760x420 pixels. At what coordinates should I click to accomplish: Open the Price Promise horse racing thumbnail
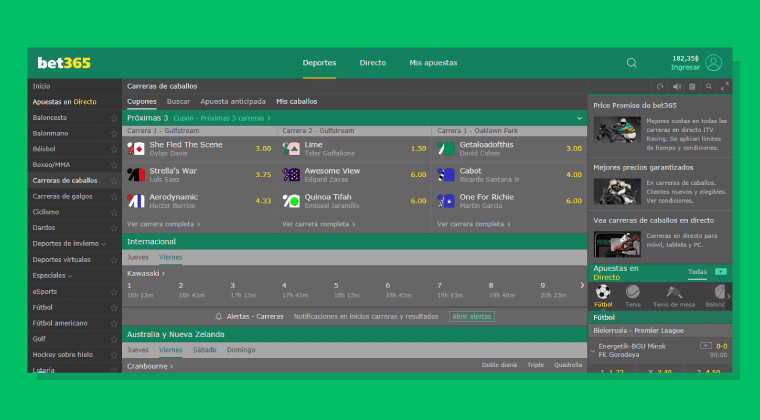point(616,129)
